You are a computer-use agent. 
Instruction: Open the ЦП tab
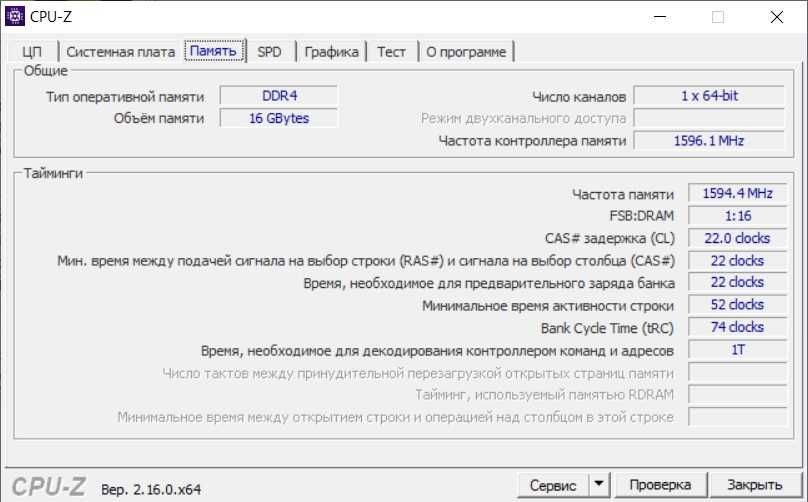pos(32,52)
